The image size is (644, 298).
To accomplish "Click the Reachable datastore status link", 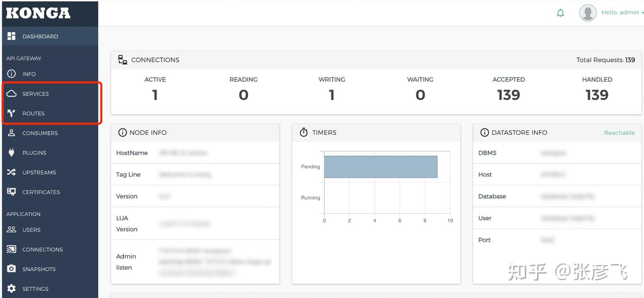I will click(x=619, y=133).
